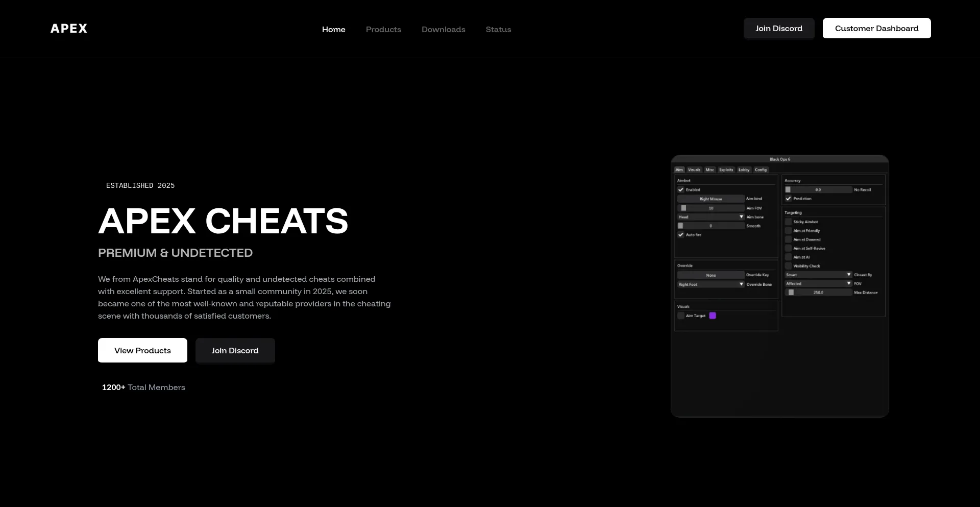Expand the Aim bone Head dropdown
The height and width of the screenshot is (507, 980).
click(x=710, y=217)
